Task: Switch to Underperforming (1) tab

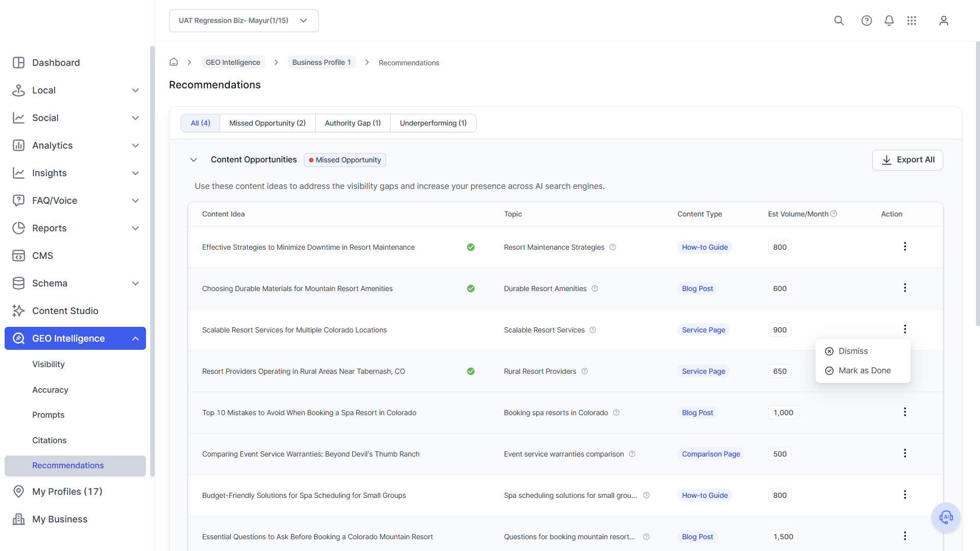Action: point(433,123)
